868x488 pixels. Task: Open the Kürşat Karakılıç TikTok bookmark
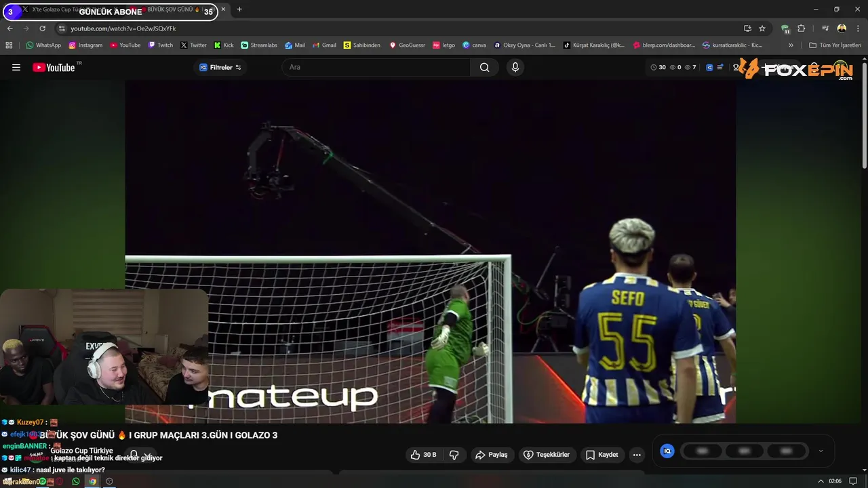594,45
